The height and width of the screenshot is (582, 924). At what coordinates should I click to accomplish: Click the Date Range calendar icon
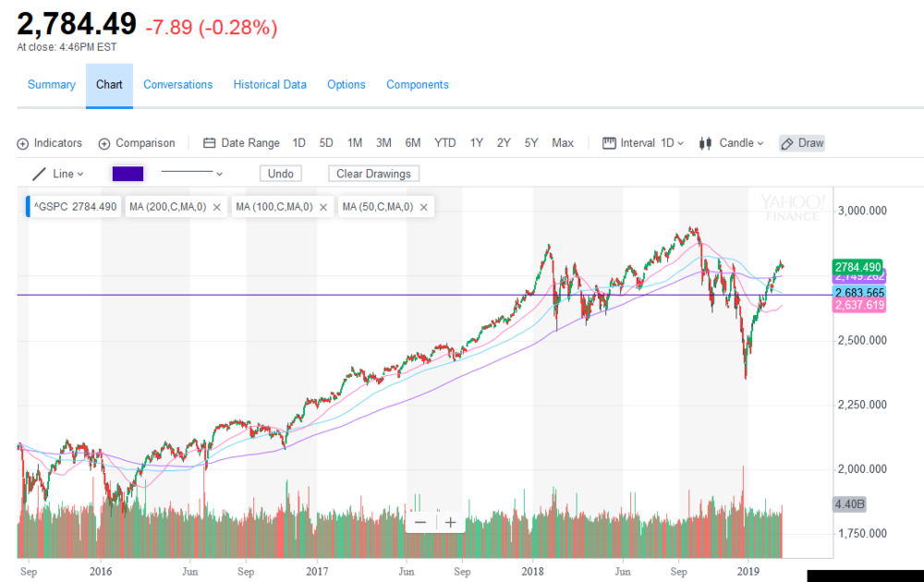(x=211, y=142)
